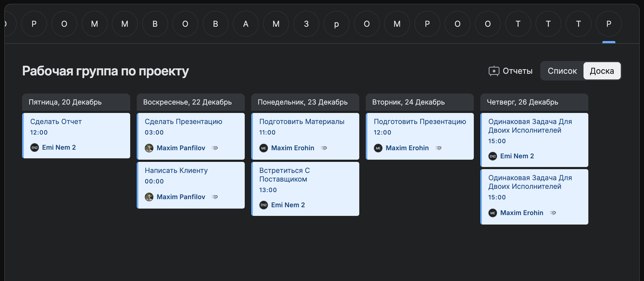
Task: Select the circular tab labeled З
Action: pos(306,24)
